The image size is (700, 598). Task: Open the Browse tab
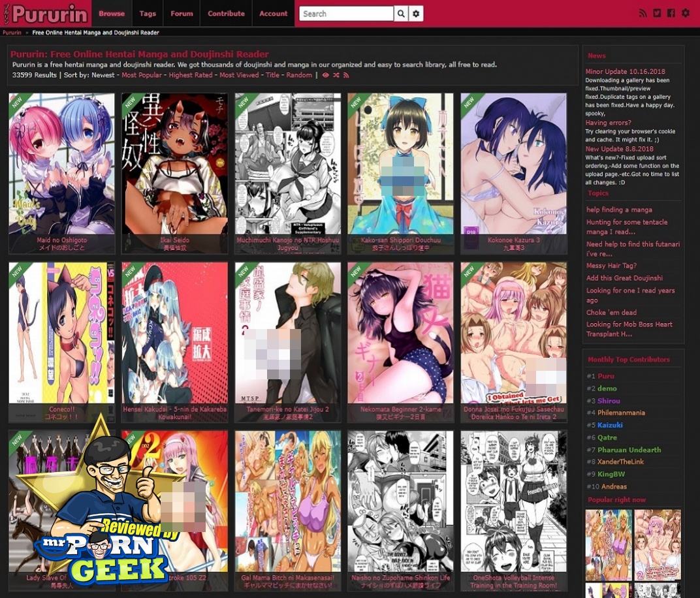[x=112, y=14]
